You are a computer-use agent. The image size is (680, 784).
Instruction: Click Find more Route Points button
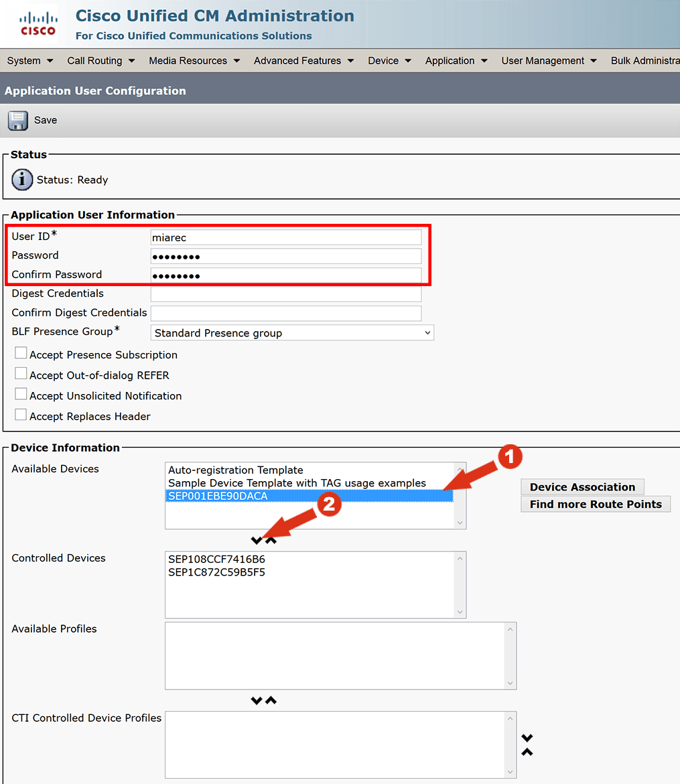point(596,504)
